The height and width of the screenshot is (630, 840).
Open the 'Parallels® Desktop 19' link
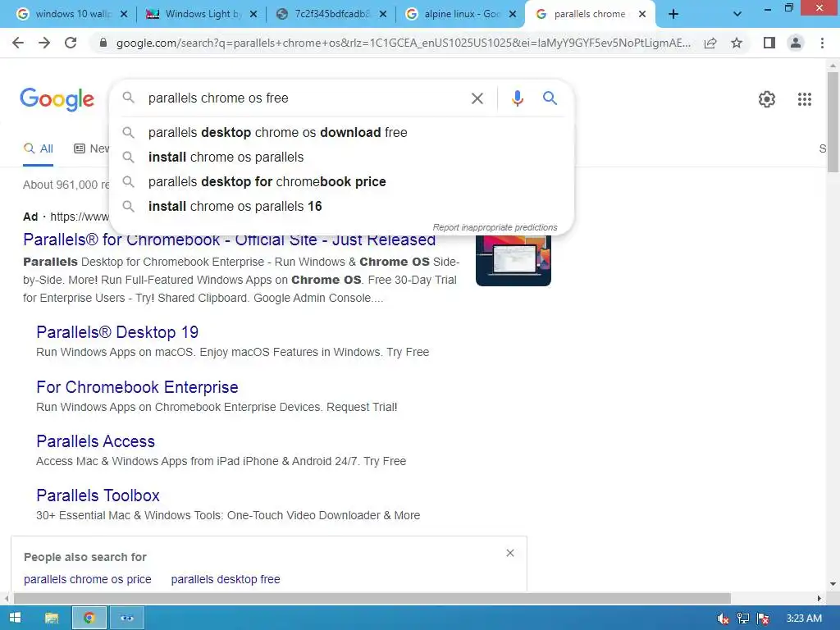click(x=117, y=332)
